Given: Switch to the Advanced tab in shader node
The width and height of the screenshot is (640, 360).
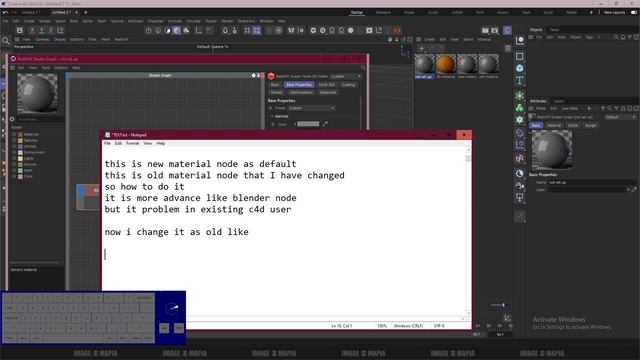Looking at the screenshot, I should pos(327,92).
